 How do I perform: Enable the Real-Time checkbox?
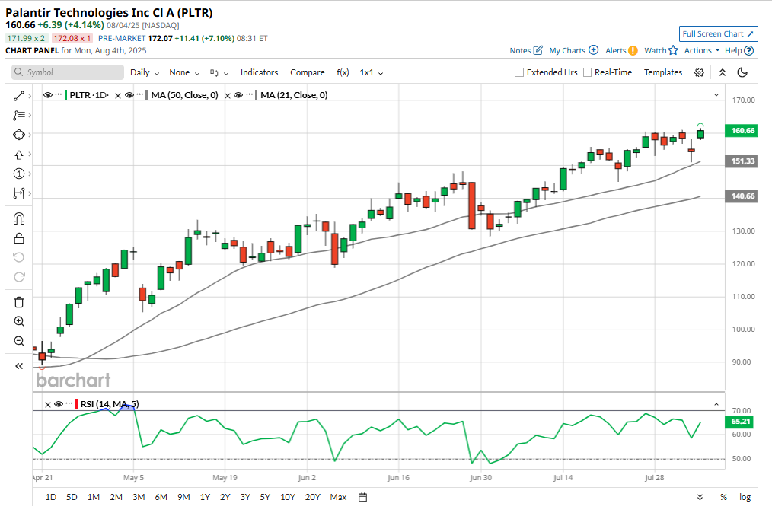[587, 72]
